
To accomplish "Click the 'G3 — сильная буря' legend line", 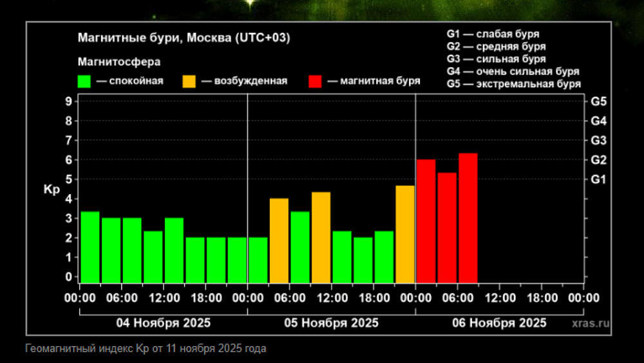I will (x=497, y=59).
